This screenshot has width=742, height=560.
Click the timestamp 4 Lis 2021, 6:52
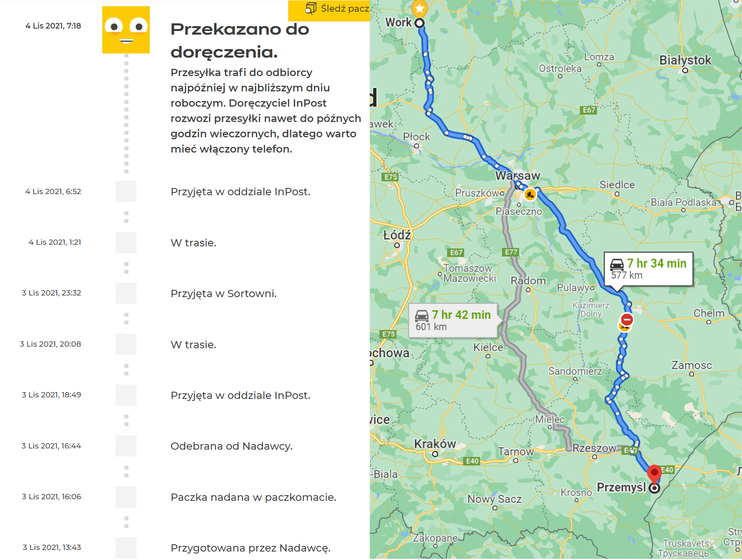53,191
